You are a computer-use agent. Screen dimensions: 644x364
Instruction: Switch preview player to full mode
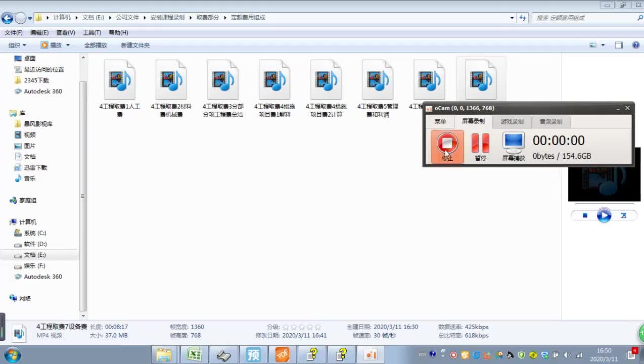pyautogui.click(x=623, y=215)
